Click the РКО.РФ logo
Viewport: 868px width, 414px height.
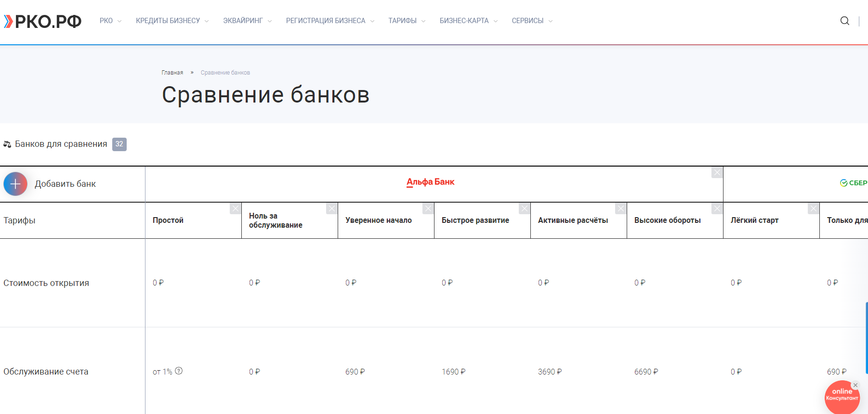point(43,21)
